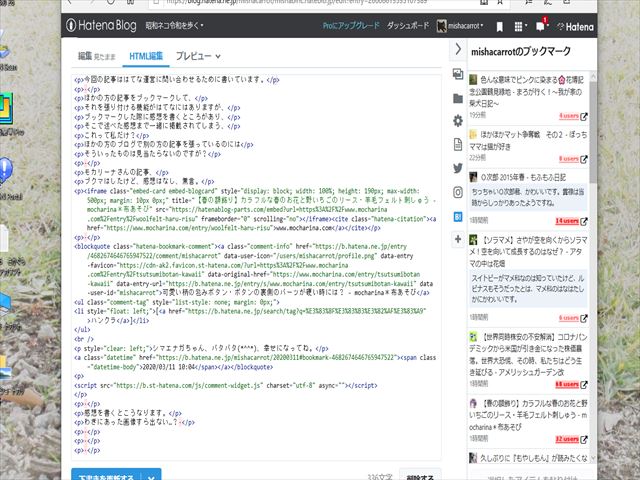
Task: Click inside the HTML editor text area
Action: coord(256,266)
